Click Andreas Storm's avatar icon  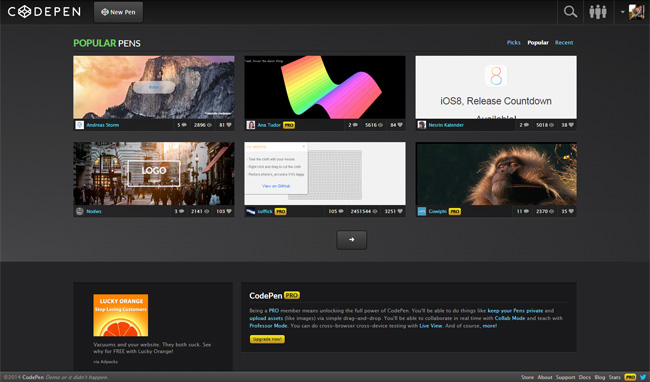coord(79,125)
